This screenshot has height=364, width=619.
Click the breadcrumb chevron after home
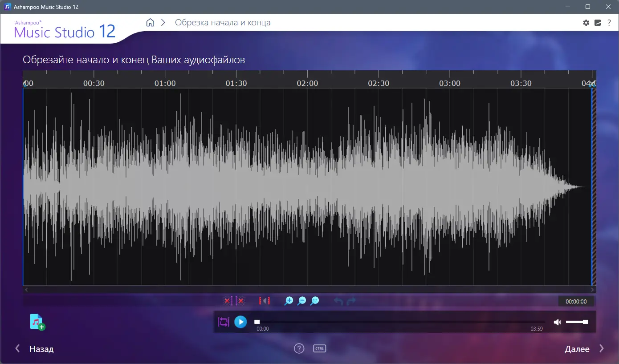(x=163, y=22)
